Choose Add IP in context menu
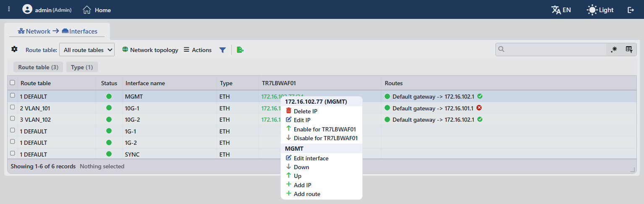 322,185
